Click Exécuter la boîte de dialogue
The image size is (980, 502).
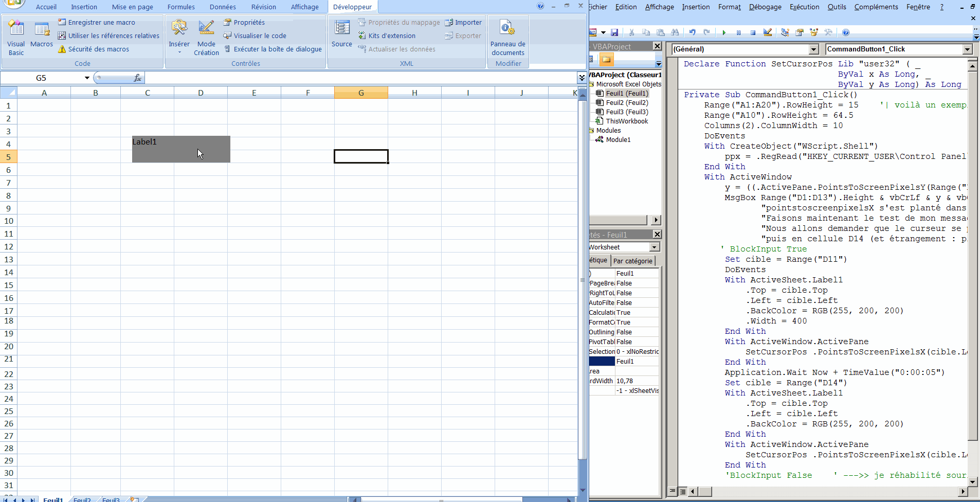point(273,49)
